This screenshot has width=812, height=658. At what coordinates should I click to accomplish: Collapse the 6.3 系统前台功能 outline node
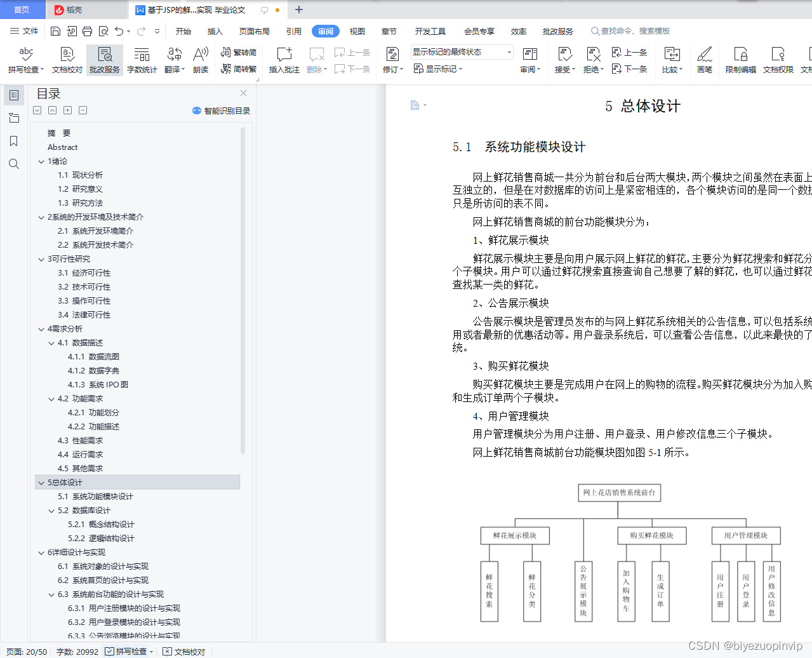pyautogui.click(x=51, y=594)
